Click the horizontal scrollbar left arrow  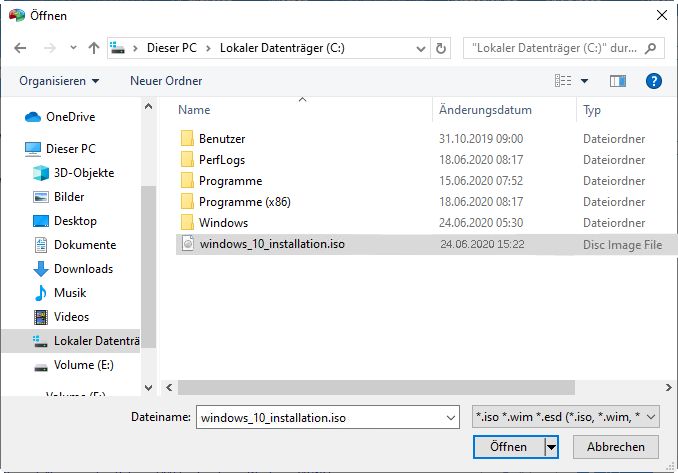[x=169, y=387]
